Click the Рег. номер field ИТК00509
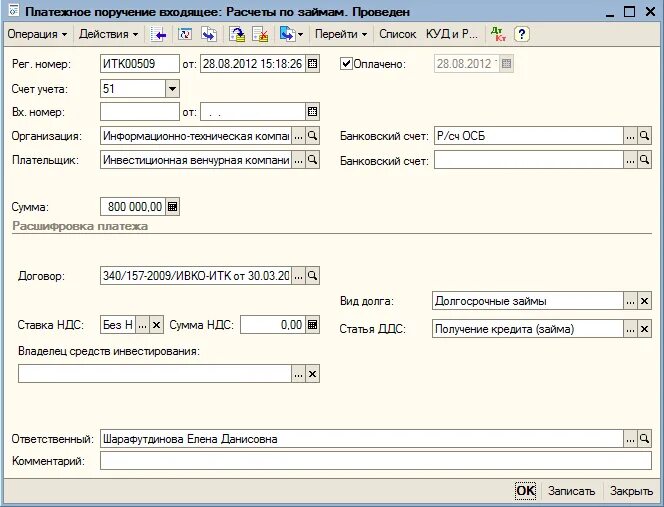The image size is (664, 507). 140,64
